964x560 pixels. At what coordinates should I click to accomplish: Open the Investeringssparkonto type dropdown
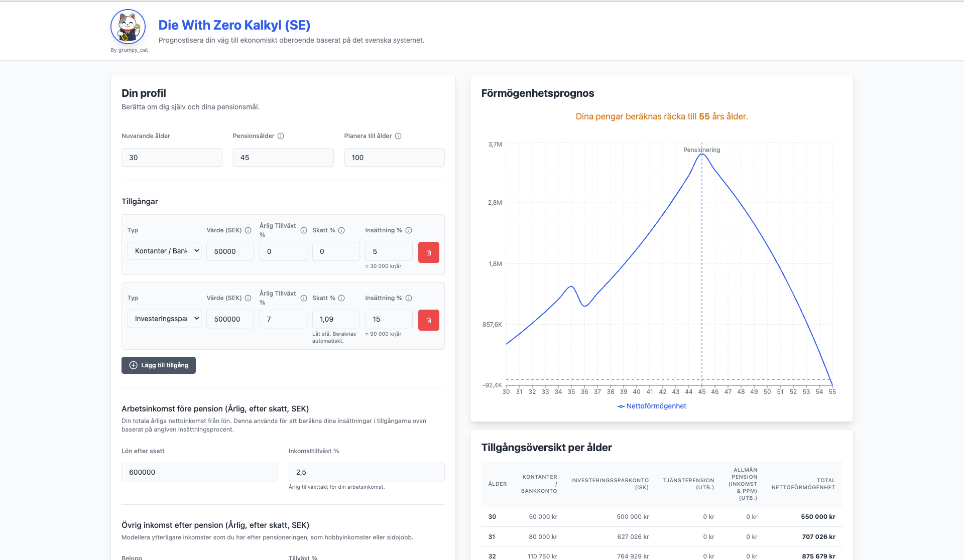pyautogui.click(x=164, y=319)
